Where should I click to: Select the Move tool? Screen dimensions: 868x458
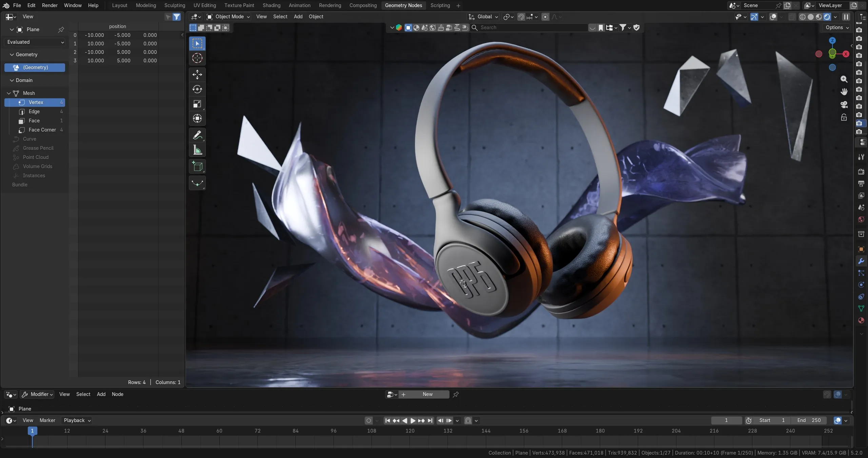pyautogui.click(x=197, y=75)
